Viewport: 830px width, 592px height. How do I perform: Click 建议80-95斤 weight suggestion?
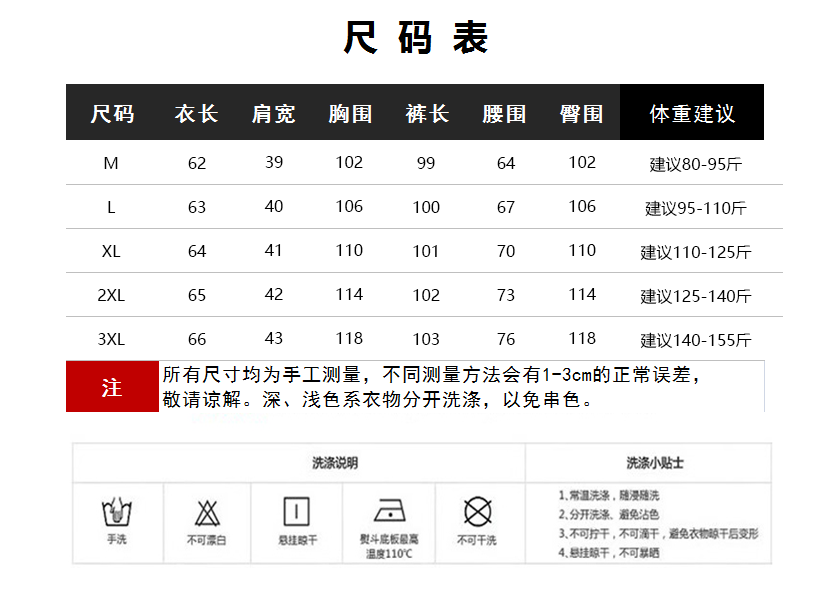coord(696,164)
